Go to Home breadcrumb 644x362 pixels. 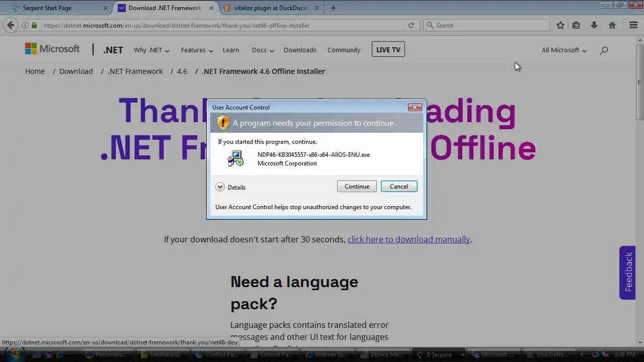coord(35,71)
